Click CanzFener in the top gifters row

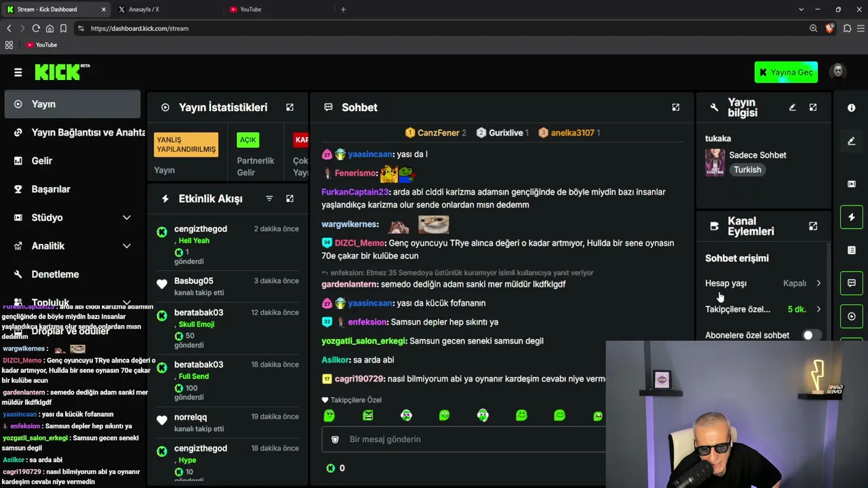coord(438,133)
